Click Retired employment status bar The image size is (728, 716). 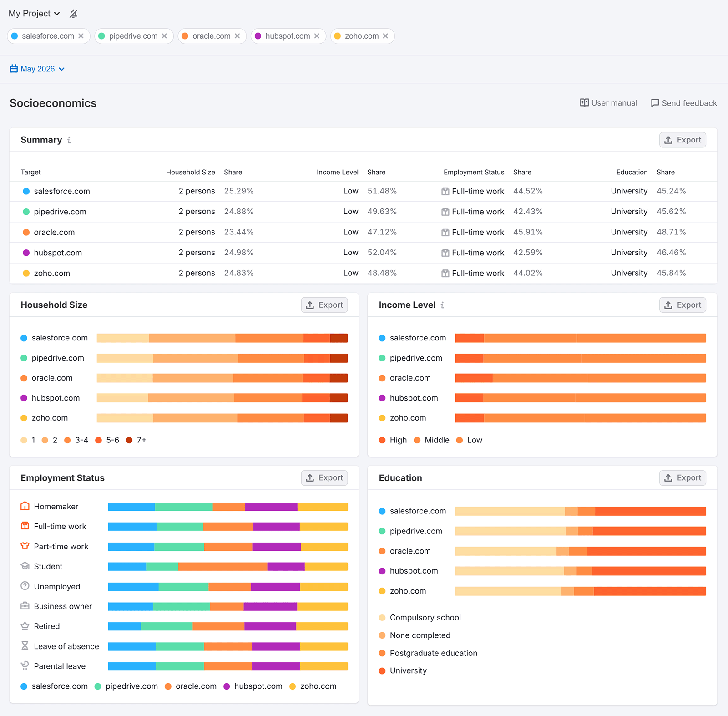228,626
